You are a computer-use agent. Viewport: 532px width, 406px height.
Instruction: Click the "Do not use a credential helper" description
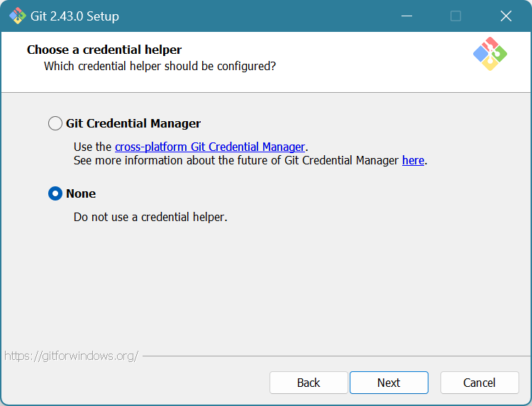coord(150,217)
